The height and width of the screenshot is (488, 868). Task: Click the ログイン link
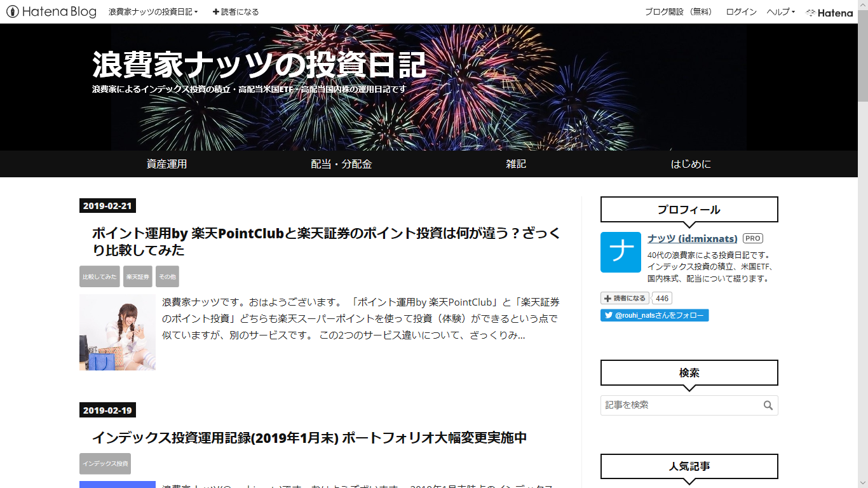click(x=741, y=11)
